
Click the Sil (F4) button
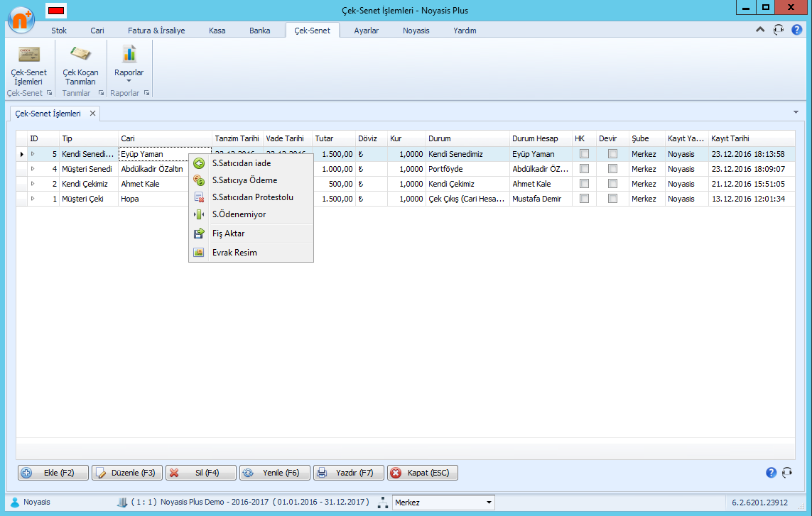(201, 473)
